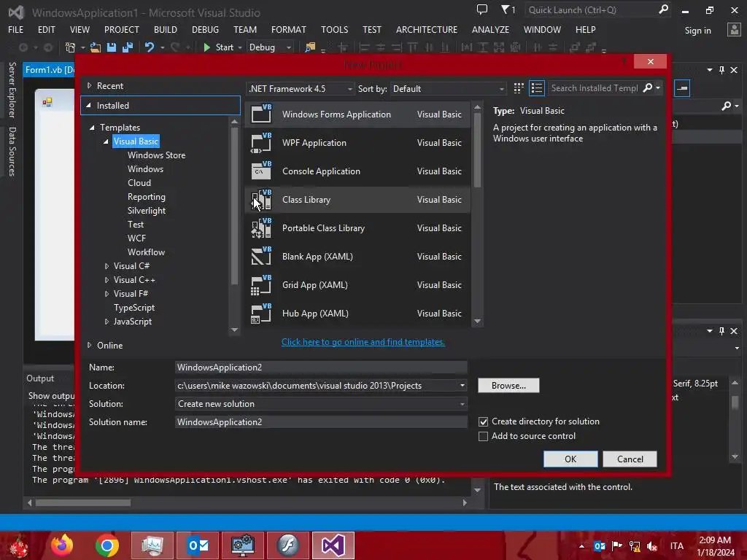Viewport: 747px width, 560px height.
Task: Click Open File icon in toolbar
Action: (96, 47)
